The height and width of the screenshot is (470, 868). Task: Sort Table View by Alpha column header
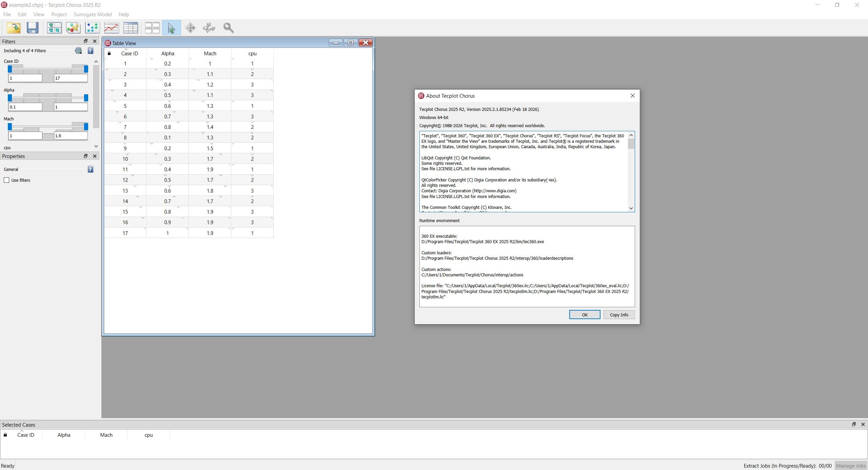[167, 54]
